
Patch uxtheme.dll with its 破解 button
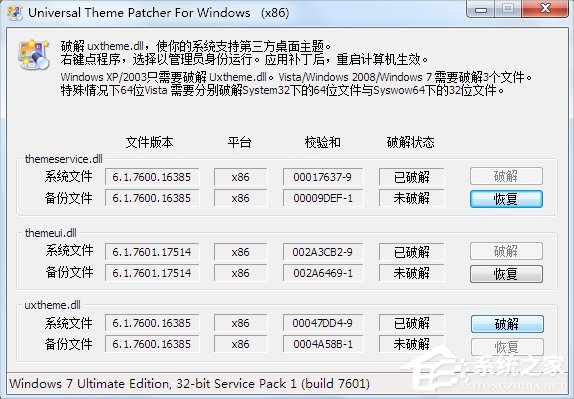(x=507, y=324)
